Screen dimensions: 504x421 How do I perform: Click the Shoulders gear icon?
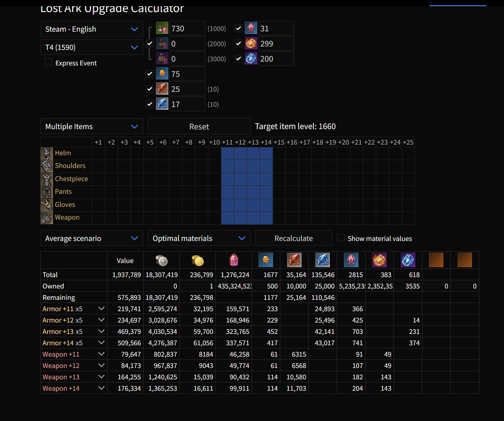[47, 166]
